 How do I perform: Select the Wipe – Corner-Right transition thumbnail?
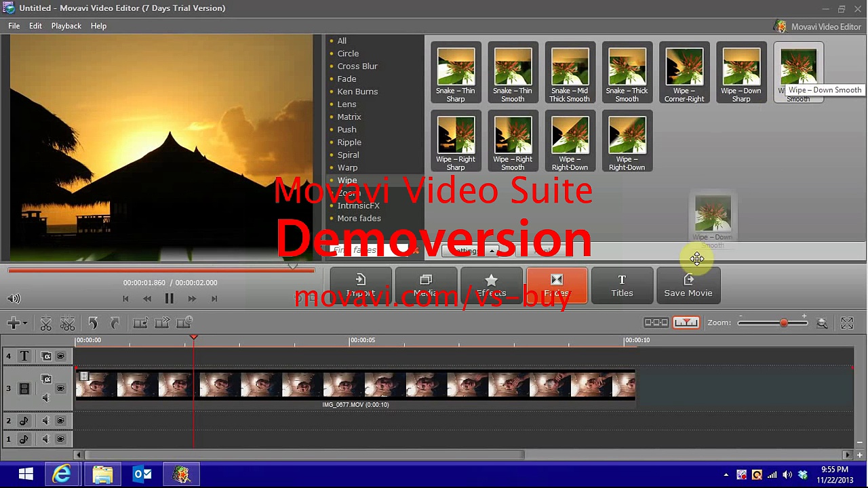684,73
